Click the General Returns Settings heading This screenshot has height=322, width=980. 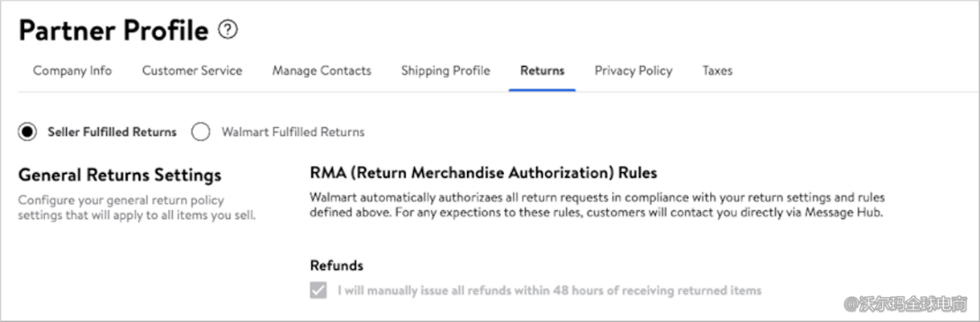[x=120, y=175]
